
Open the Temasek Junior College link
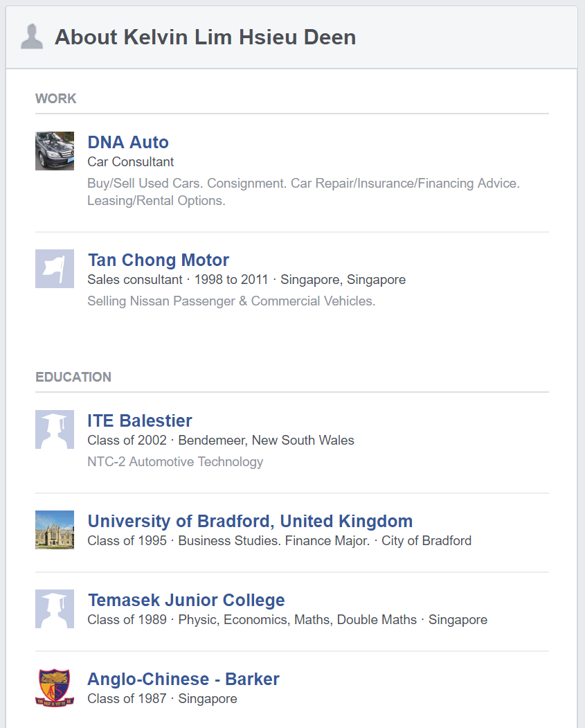coord(186,600)
